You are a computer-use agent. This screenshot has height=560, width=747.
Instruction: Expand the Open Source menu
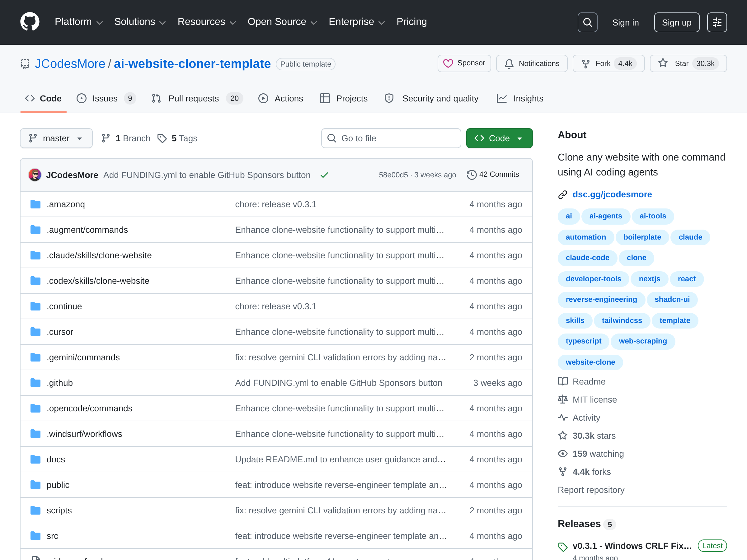[x=282, y=22]
